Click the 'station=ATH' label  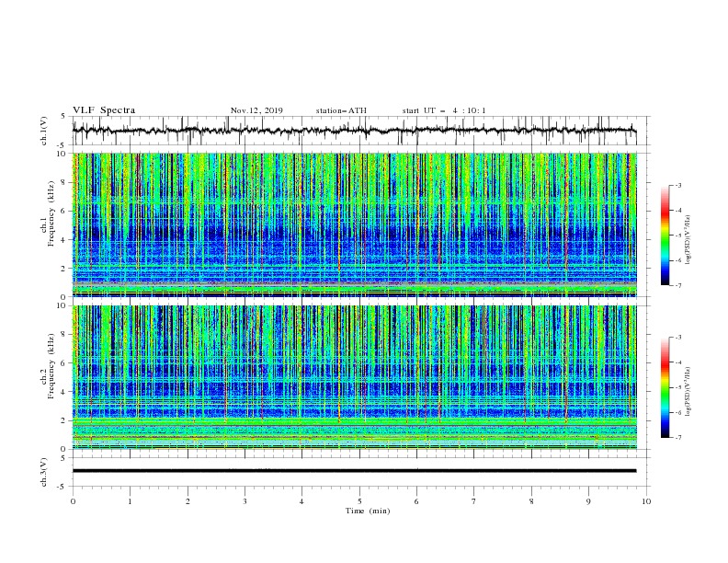tap(341, 110)
